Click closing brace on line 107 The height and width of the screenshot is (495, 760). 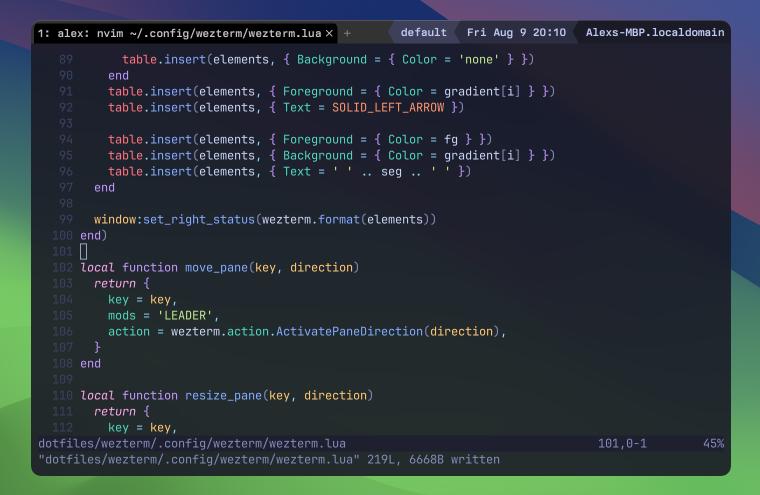[97, 348]
